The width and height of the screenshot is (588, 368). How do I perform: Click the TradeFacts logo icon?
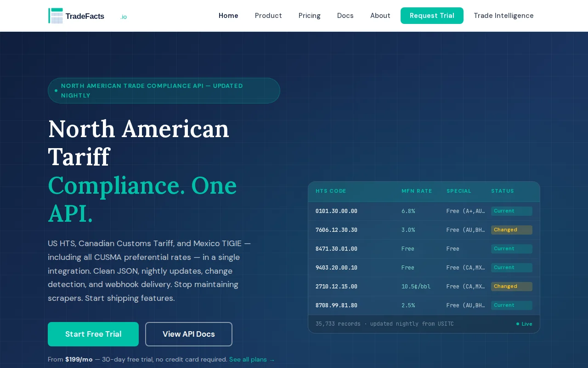click(x=56, y=16)
